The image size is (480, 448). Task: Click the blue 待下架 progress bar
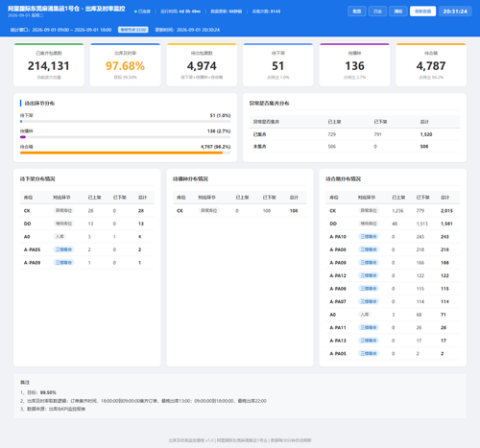click(x=125, y=122)
